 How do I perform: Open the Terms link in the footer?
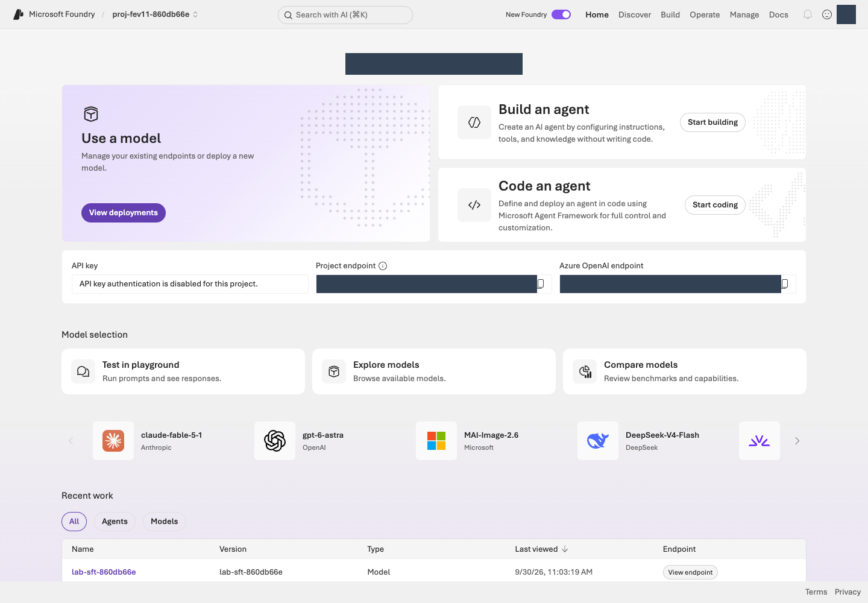(x=816, y=592)
